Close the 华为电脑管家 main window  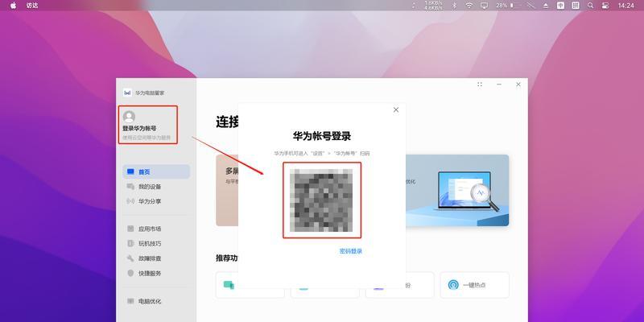pos(518,85)
